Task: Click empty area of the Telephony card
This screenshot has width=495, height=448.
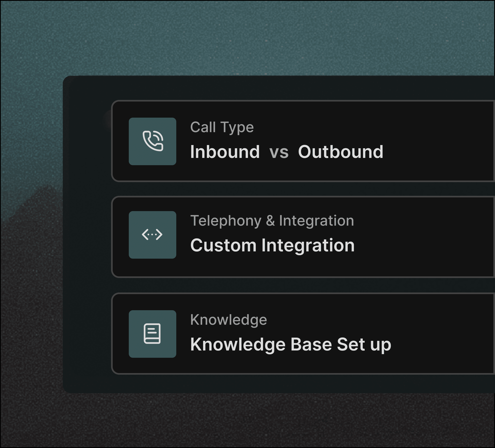Action: (x=430, y=237)
